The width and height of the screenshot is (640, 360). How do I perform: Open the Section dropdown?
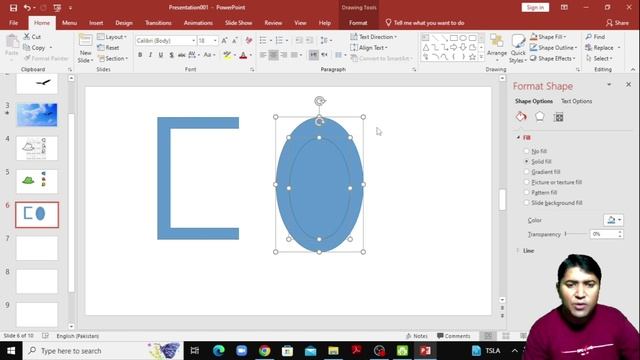pos(113,58)
